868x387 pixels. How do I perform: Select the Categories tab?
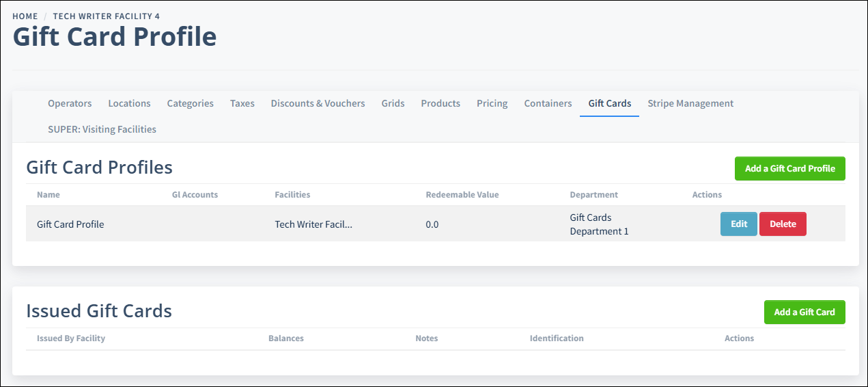tap(190, 103)
